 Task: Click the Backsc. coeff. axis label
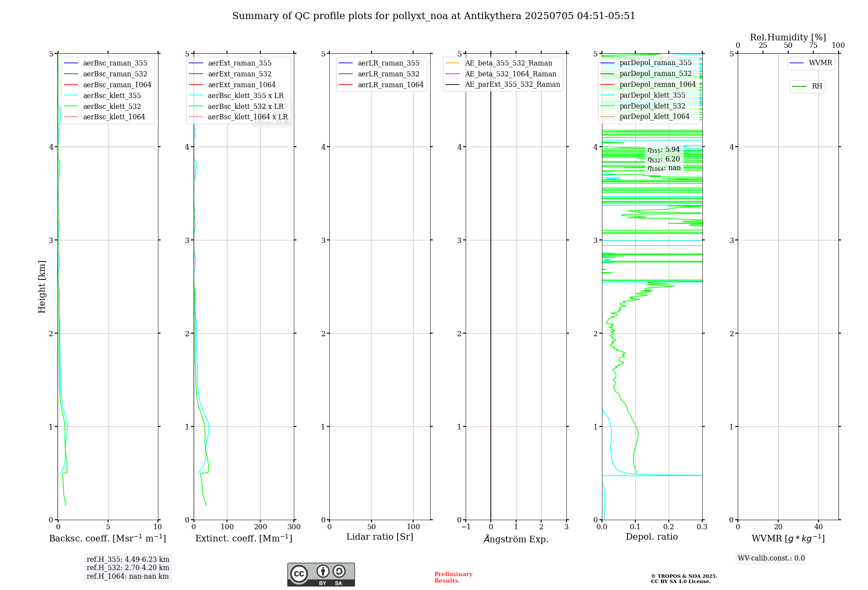click(x=108, y=538)
